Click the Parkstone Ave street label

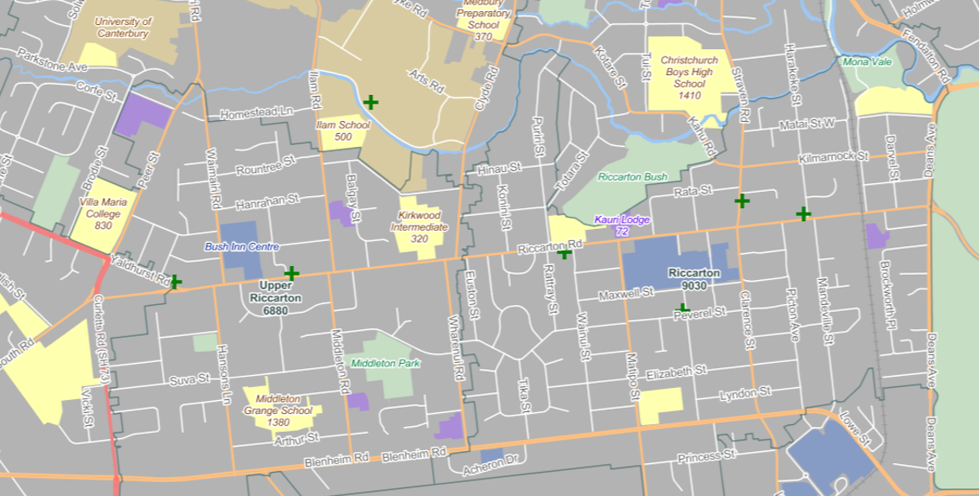coord(53,61)
